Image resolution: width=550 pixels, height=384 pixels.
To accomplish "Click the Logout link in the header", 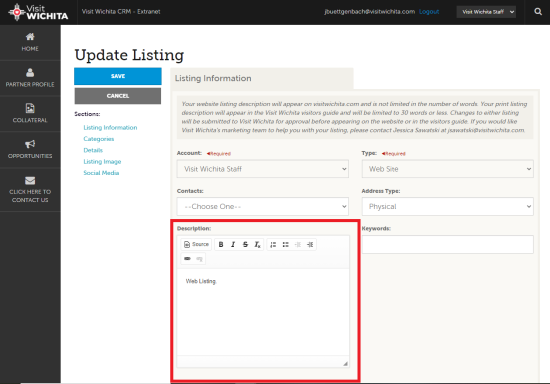I will [429, 12].
